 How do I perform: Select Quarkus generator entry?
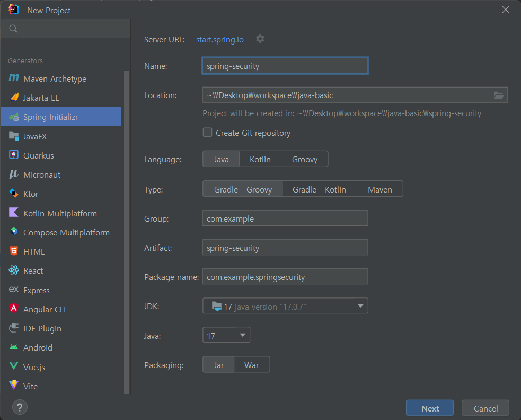coord(61,155)
